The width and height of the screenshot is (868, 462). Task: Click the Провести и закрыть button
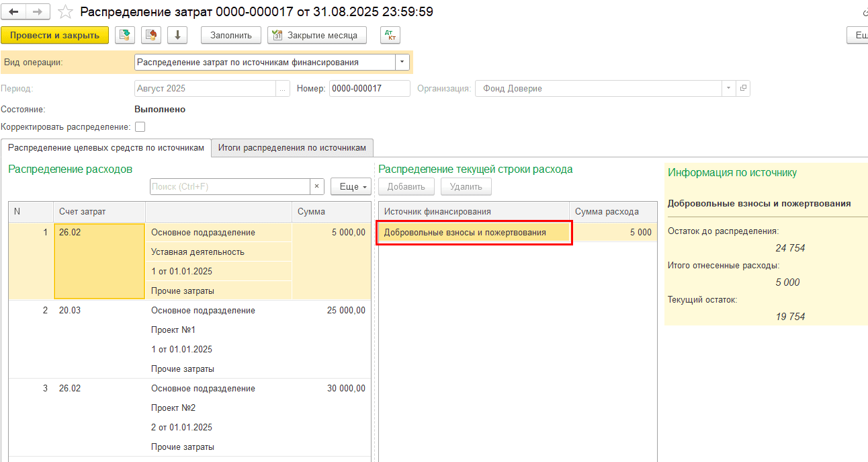coord(54,35)
